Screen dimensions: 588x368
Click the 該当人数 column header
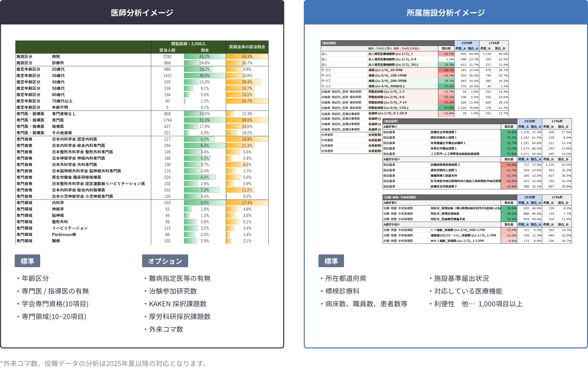click(167, 50)
